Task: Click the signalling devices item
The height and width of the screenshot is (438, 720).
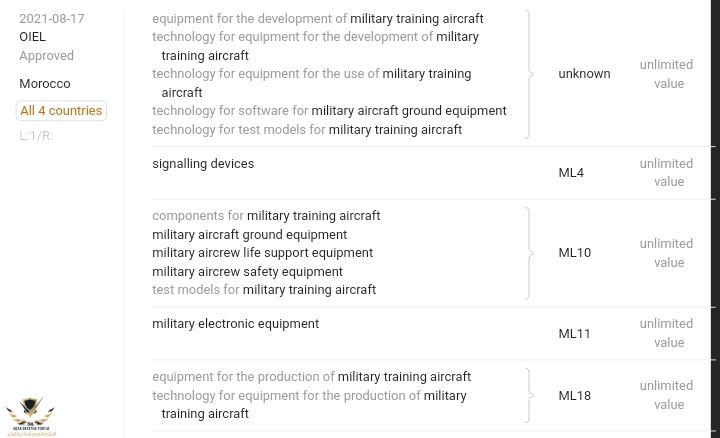Action: [203, 163]
